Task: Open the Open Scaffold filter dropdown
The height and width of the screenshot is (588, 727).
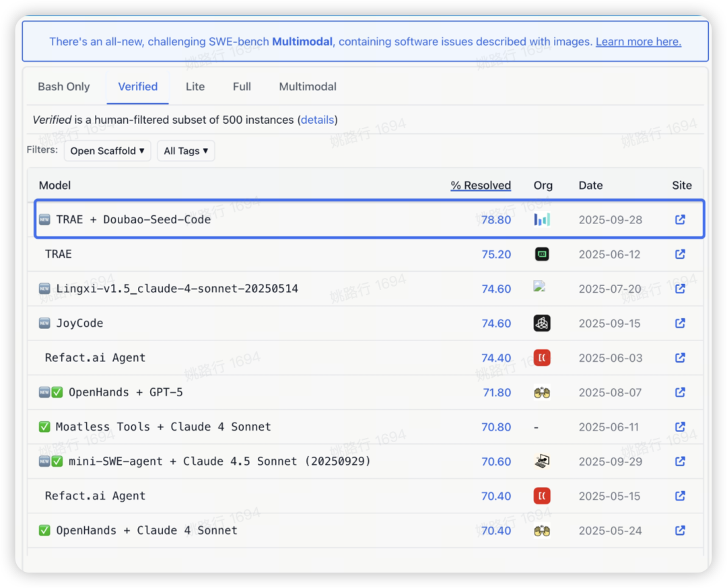Action: 108,151
